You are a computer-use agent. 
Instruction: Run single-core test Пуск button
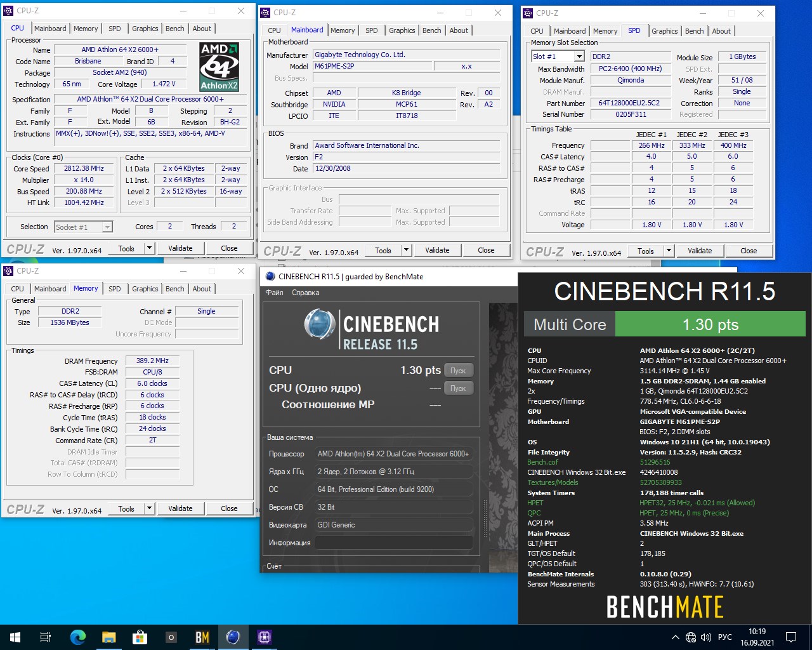point(458,388)
